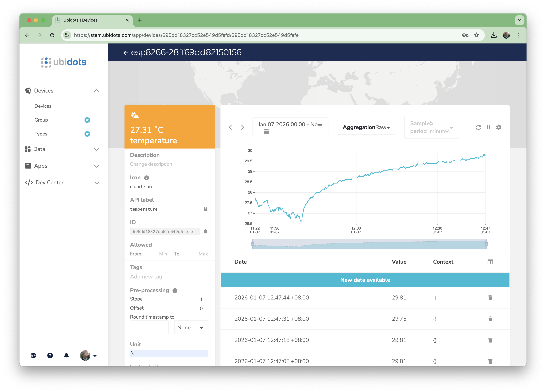The width and height of the screenshot is (546, 392).
Task: Click the help question mark icon
Action: click(50, 356)
